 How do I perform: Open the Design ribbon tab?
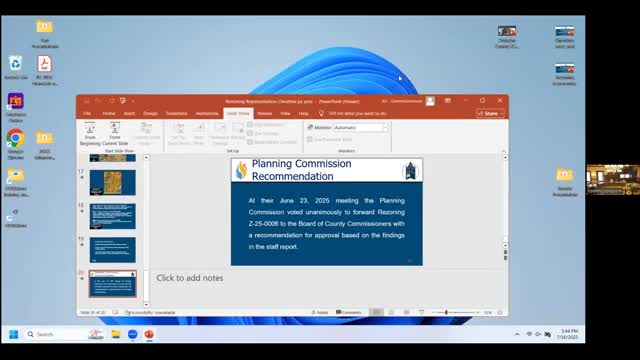[x=150, y=113]
